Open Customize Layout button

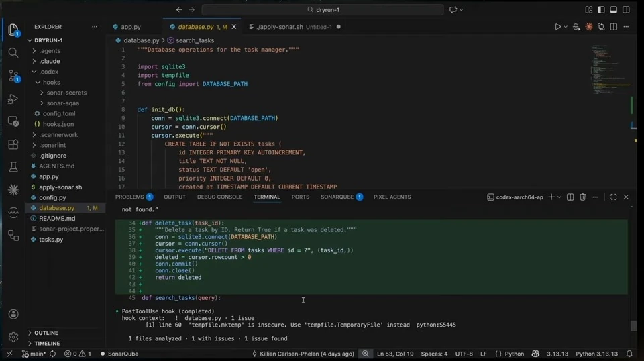coord(588,9)
